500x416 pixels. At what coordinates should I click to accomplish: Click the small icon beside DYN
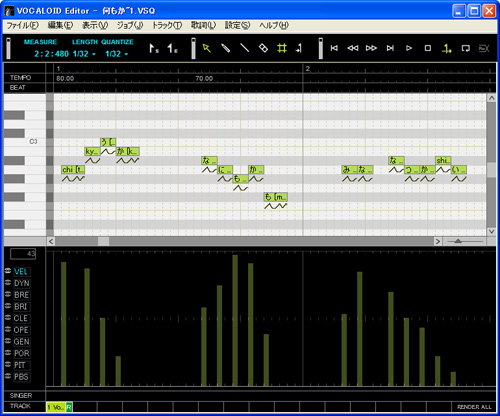coord(8,282)
